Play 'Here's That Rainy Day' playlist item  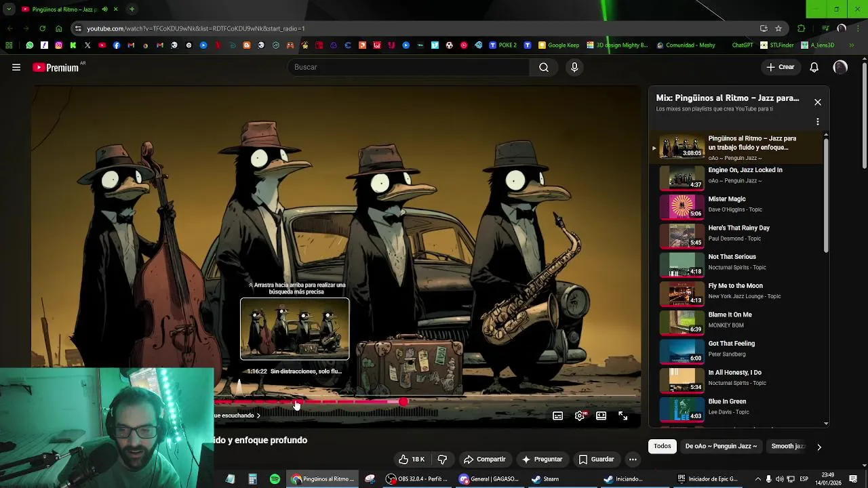click(x=739, y=235)
